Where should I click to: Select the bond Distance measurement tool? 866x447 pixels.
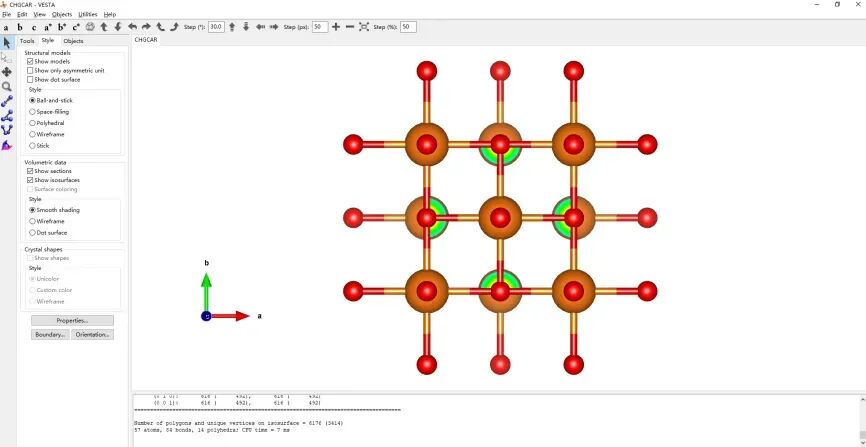pos(7,101)
